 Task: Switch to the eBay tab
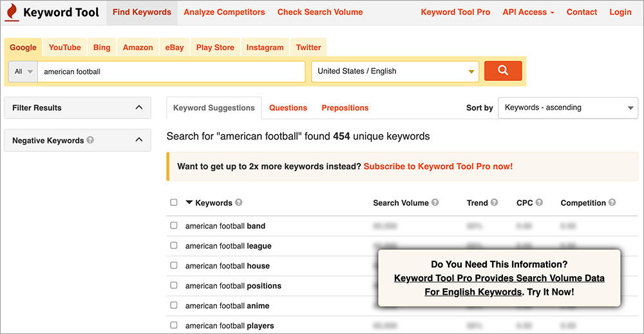pyautogui.click(x=175, y=48)
